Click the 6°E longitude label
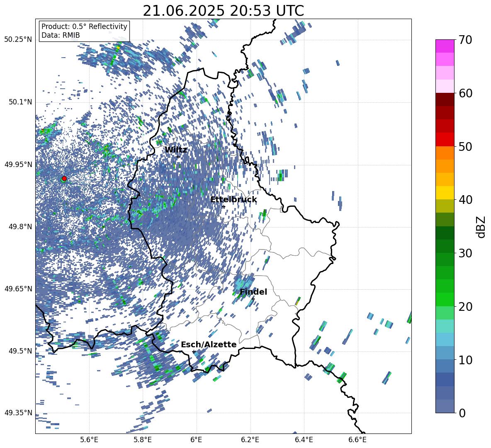The width and height of the screenshot is (491, 448). point(196,440)
